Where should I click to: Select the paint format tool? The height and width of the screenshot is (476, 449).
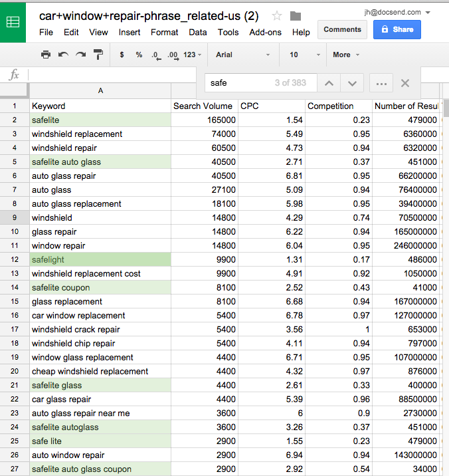click(98, 55)
